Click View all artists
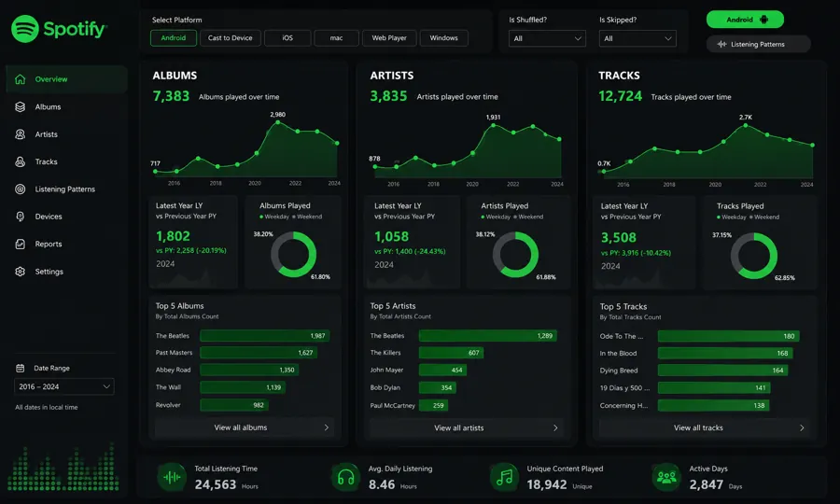The width and height of the screenshot is (840, 504). pyautogui.click(x=466, y=428)
